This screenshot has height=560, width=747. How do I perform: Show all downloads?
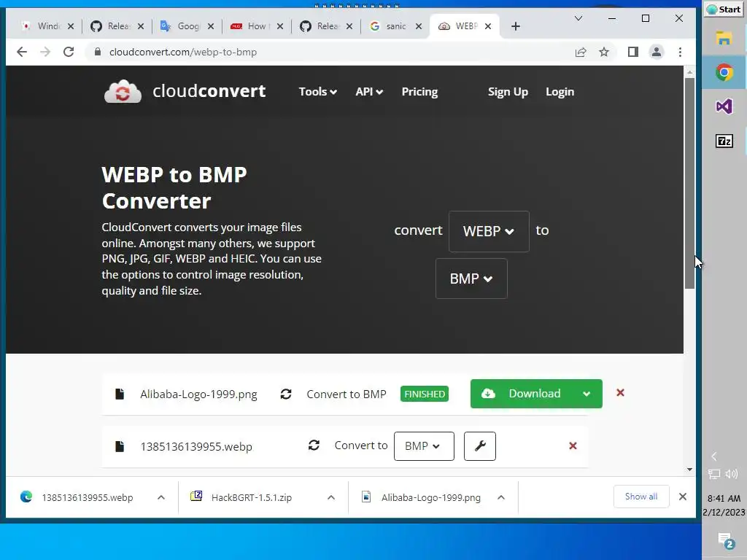[641, 497]
